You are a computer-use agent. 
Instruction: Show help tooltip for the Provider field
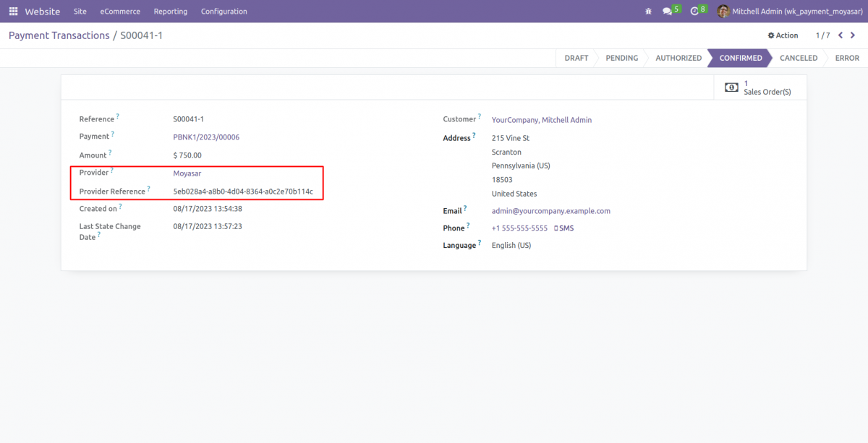111,170
